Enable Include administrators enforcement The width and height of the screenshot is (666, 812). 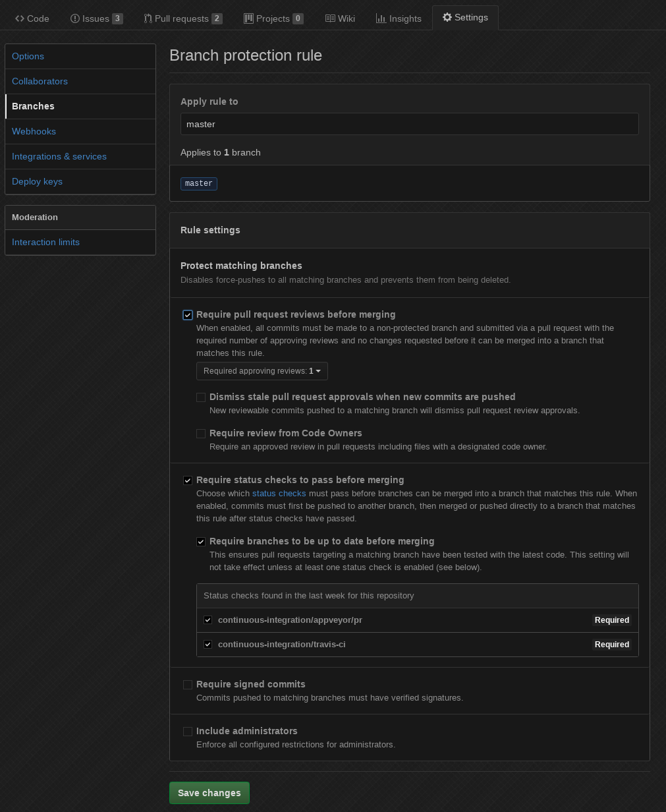[x=188, y=731]
